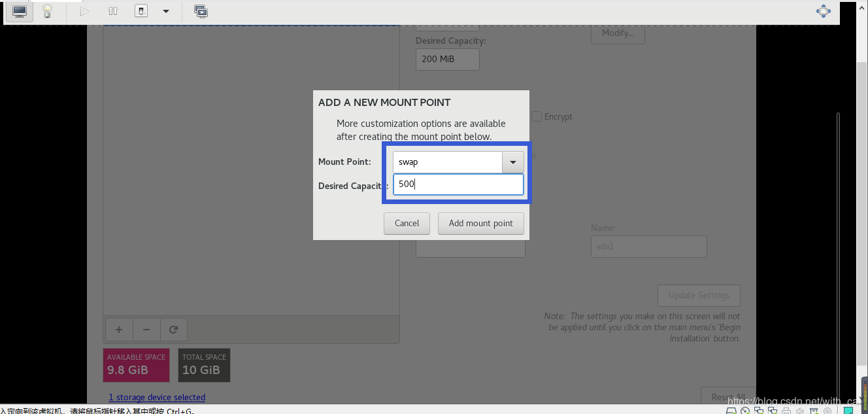Click the AVAILABLE SPACE 9.8 GiB box

coord(136,365)
